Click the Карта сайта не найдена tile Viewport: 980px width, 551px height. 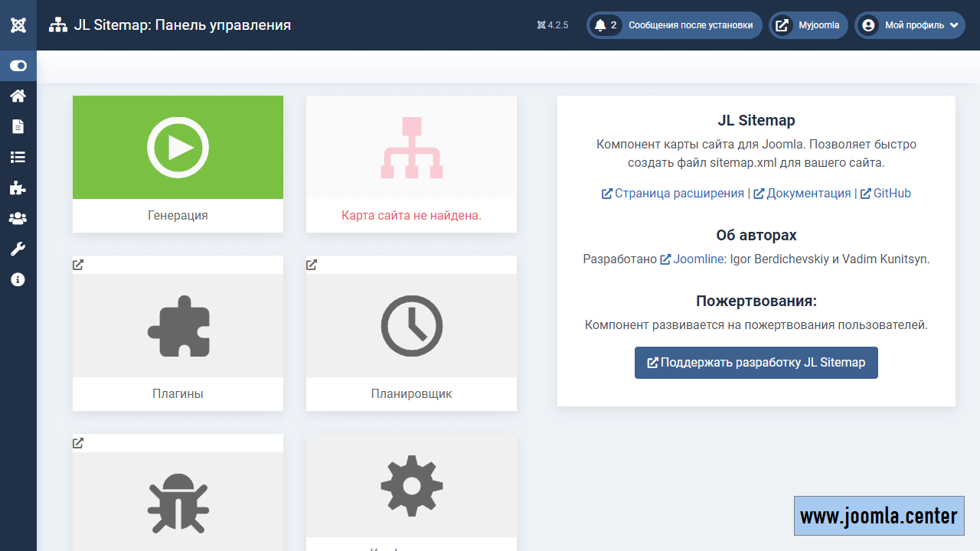[411, 163]
